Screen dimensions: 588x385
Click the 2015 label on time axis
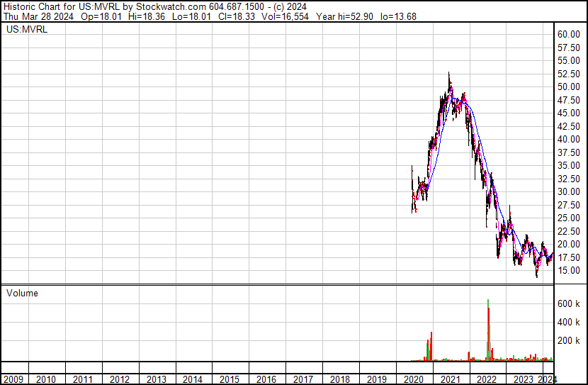230,379
